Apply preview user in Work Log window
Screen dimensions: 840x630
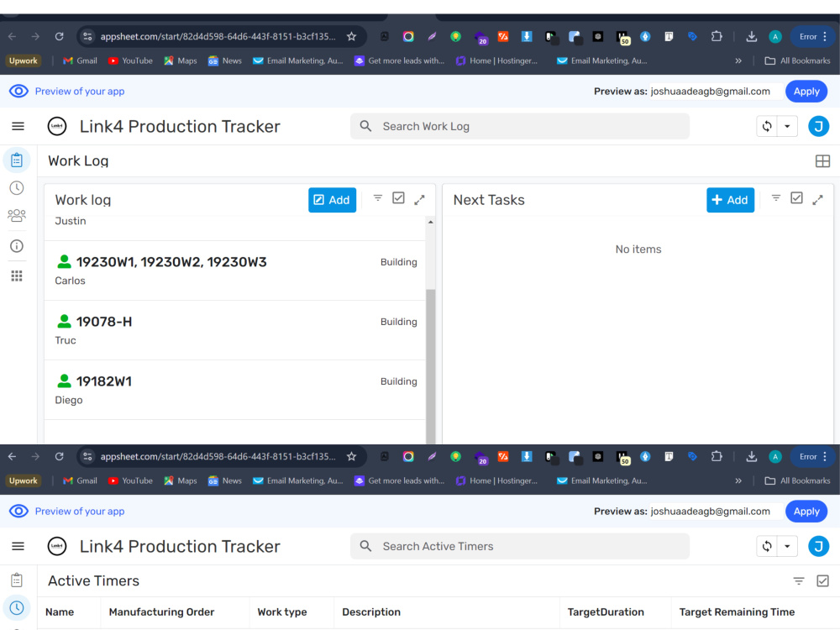coord(806,91)
